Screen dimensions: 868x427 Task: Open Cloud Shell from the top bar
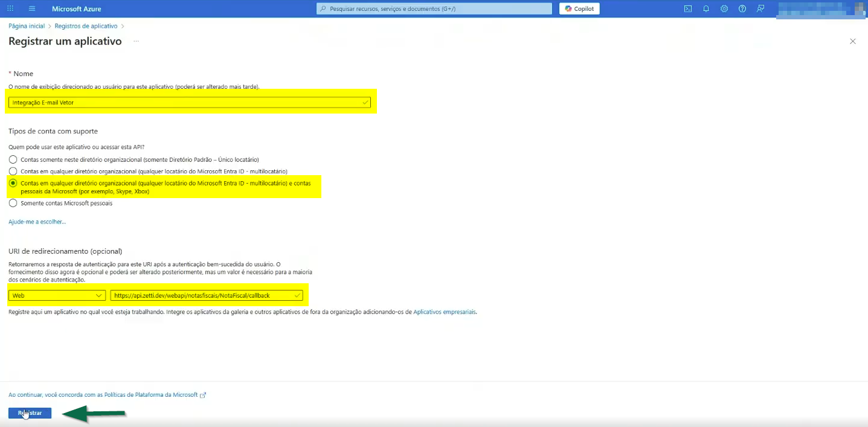coord(688,8)
